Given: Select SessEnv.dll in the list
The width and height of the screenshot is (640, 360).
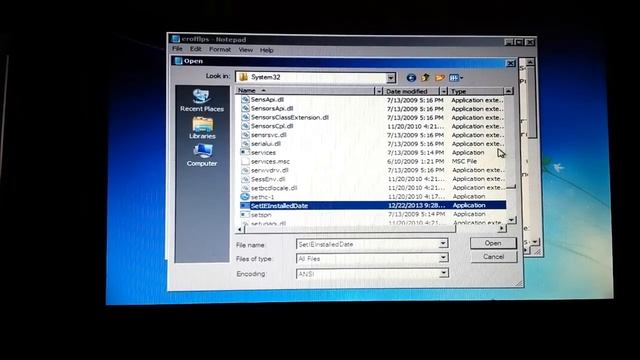Looking at the screenshot, I should coord(268,179).
